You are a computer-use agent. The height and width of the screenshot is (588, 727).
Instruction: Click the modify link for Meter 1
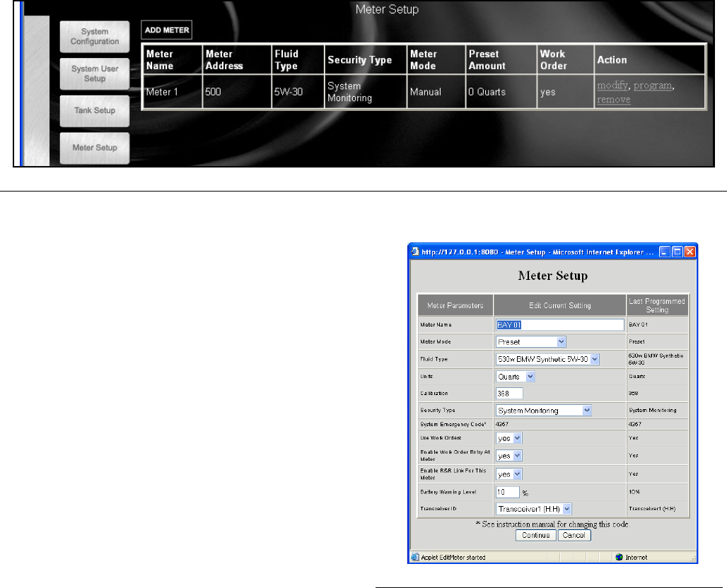612,86
